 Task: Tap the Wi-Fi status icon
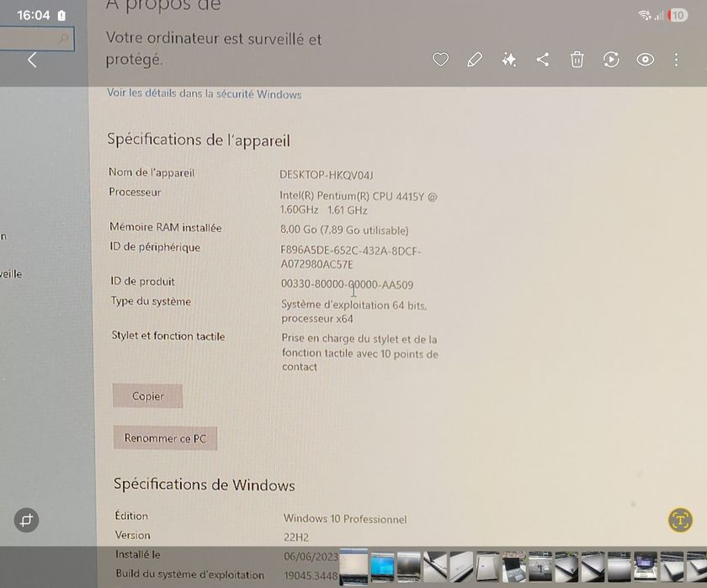tap(645, 16)
